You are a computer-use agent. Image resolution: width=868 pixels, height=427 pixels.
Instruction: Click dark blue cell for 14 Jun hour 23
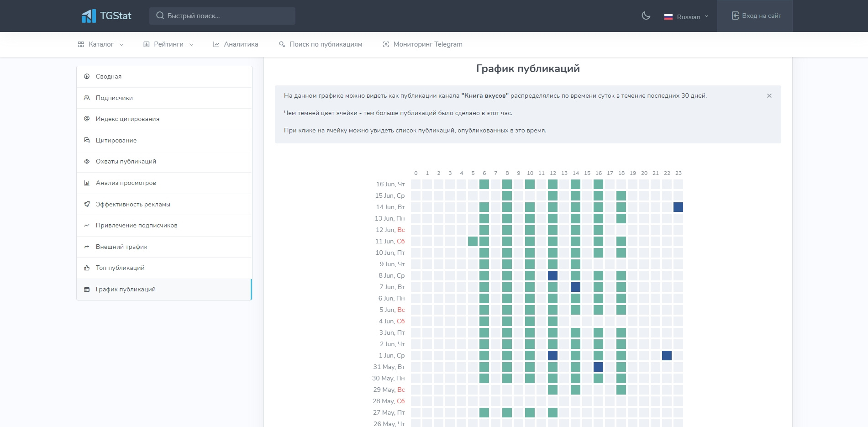678,207
